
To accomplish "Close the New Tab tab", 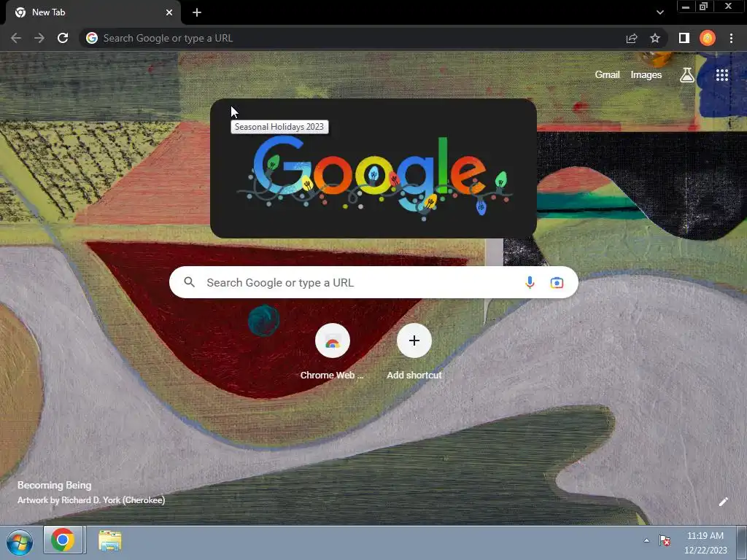I will pos(169,12).
